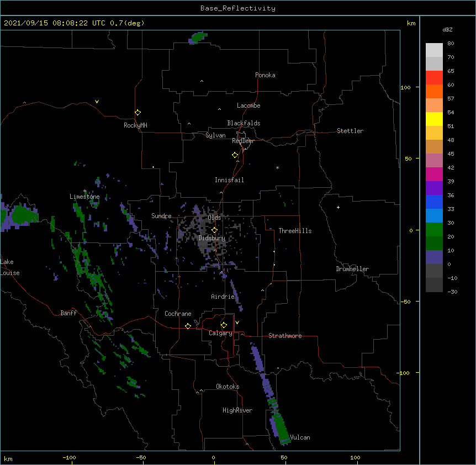Click the Blackfalds town label
This screenshot has height=465, width=476.
coord(244,123)
